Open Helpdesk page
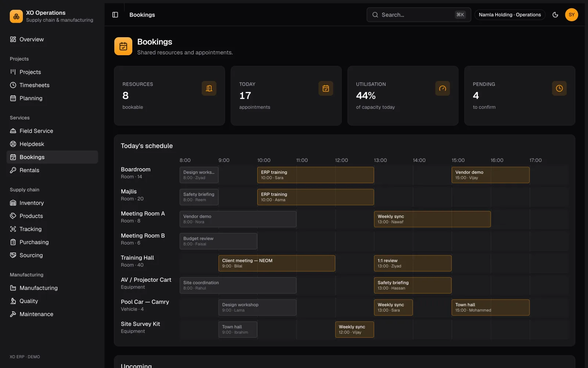The width and height of the screenshot is (588, 368). click(x=52, y=144)
